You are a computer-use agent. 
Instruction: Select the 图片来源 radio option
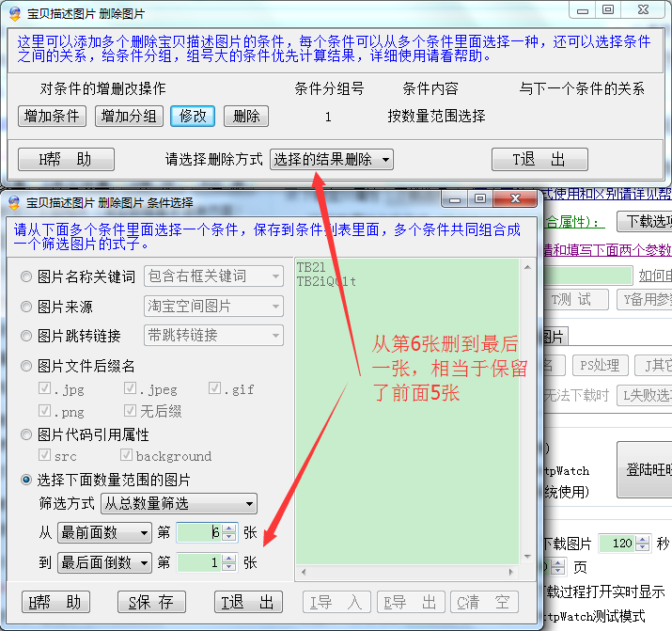(26, 307)
